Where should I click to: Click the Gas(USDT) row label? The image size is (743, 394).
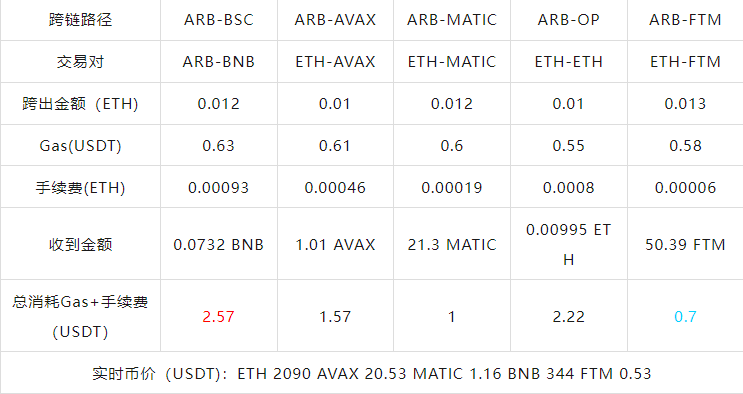tap(80, 146)
